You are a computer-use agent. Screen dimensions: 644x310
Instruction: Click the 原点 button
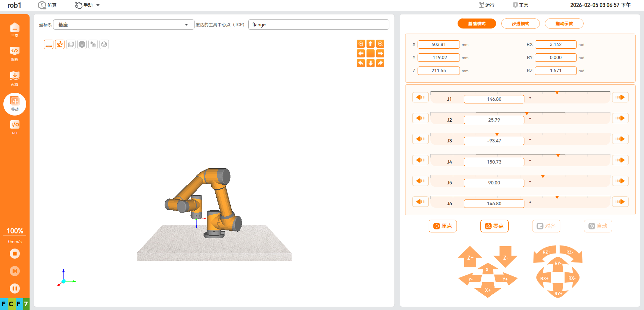point(442,226)
